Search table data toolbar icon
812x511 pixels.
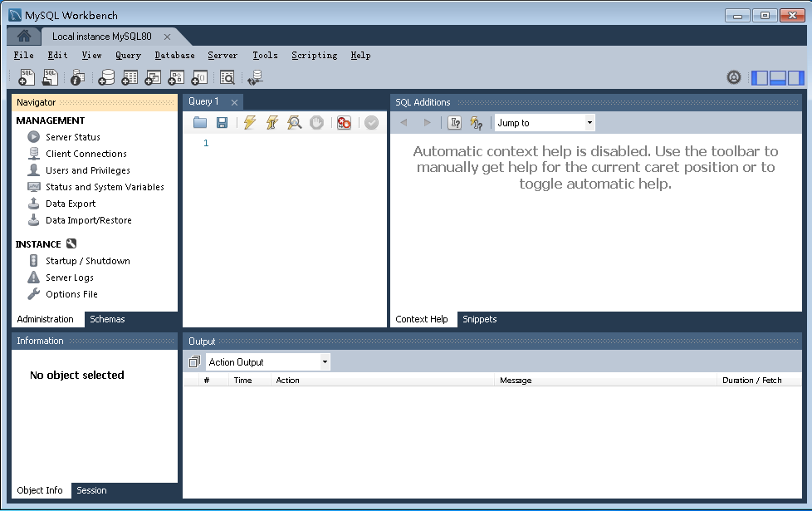227,77
